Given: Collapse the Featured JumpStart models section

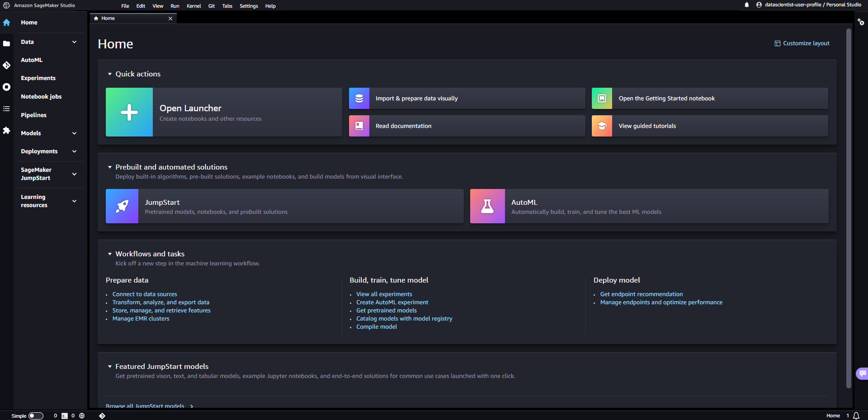Looking at the screenshot, I should click(x=109, y=366).
